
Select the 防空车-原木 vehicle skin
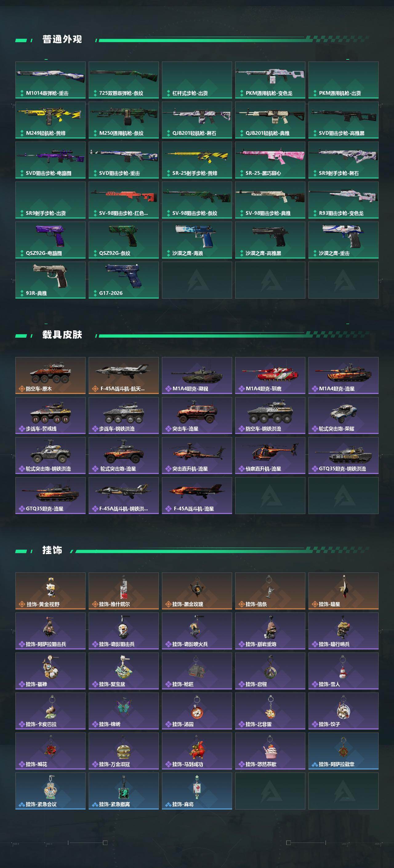pyautogui.click(x=50, y=376)
